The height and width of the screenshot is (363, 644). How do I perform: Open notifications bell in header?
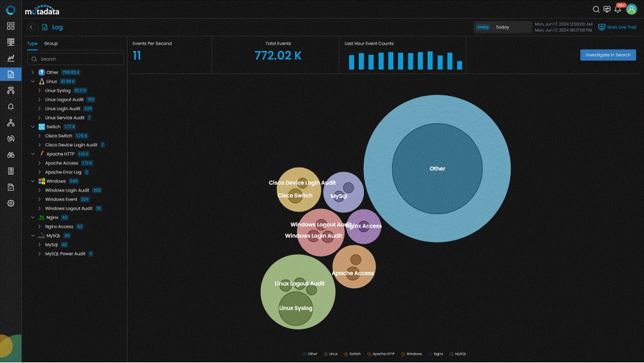coord(618,9)
